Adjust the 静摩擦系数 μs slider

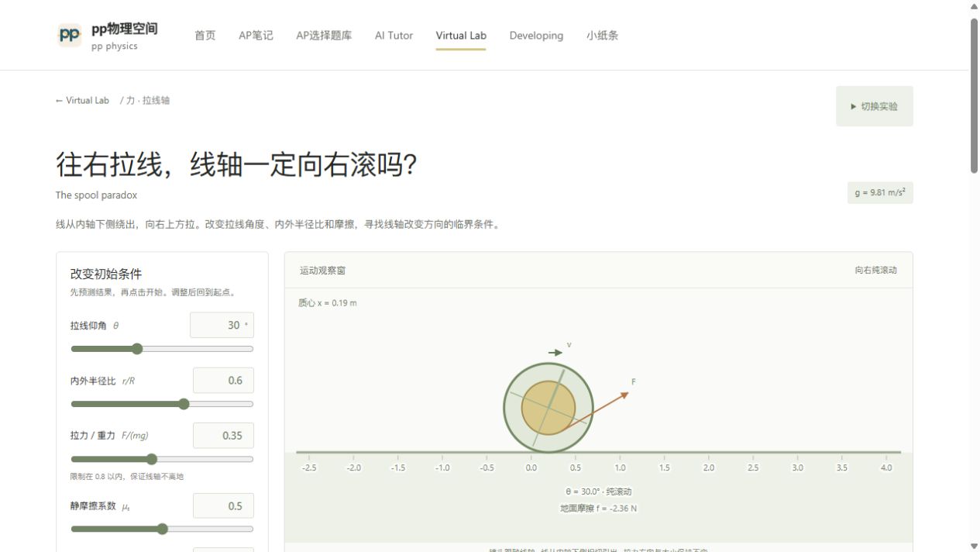coord(162,530)
